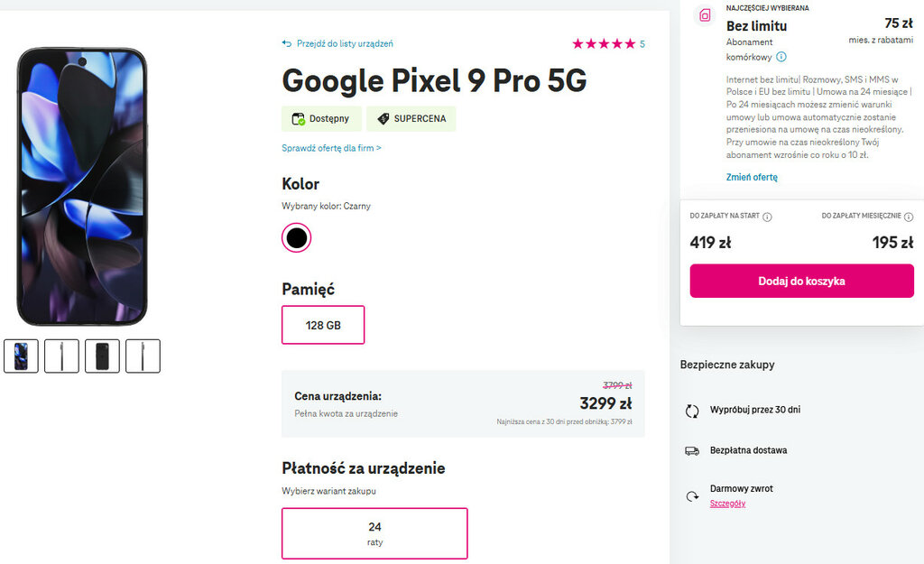The width and height of the screenshot is (924, 564).
Task: Click info icon next to Do zapłaty miesięcznie
Action: pyautogui.click(x=909, y=217)
